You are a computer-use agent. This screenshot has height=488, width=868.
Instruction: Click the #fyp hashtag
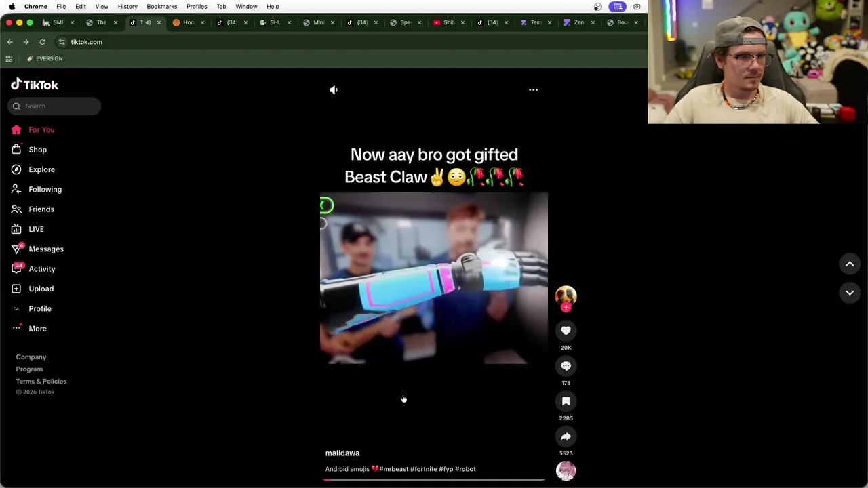(446, 469)
